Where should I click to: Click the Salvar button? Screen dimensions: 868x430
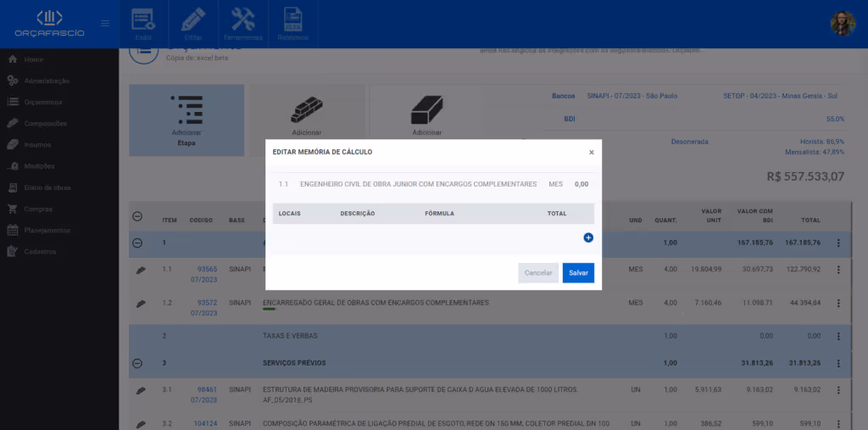click(578, 272)
